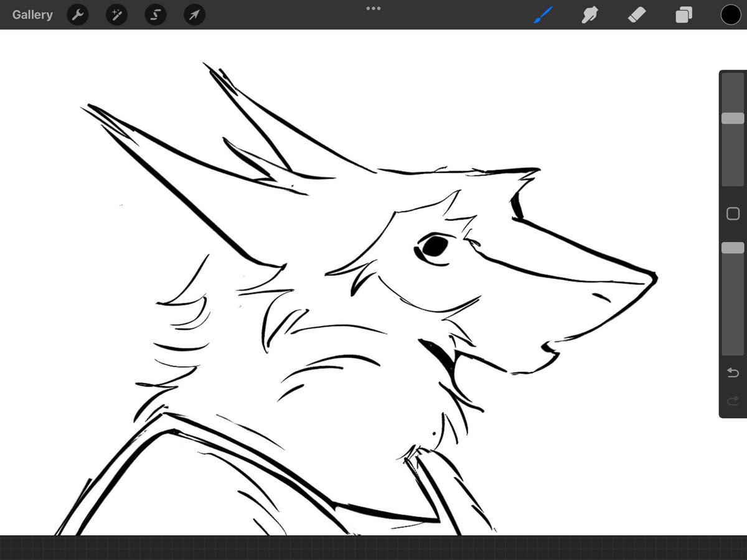Open the Layers panel
747x560 pixels.
[x=684, y=15]
